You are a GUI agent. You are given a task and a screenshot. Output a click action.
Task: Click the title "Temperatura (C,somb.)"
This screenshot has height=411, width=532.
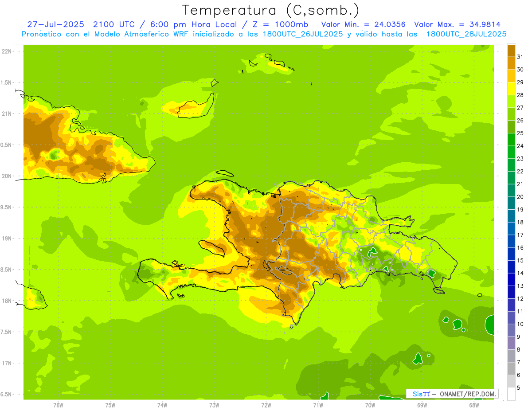(270, 10)
